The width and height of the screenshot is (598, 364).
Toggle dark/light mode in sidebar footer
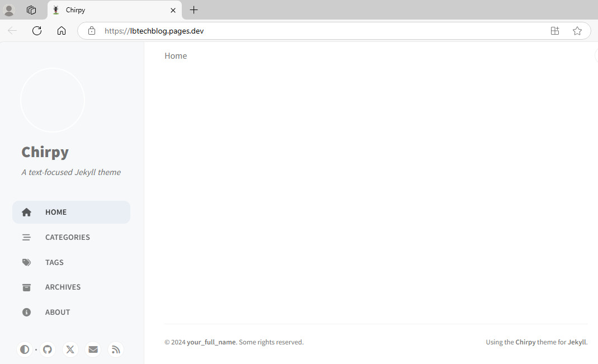25,349
